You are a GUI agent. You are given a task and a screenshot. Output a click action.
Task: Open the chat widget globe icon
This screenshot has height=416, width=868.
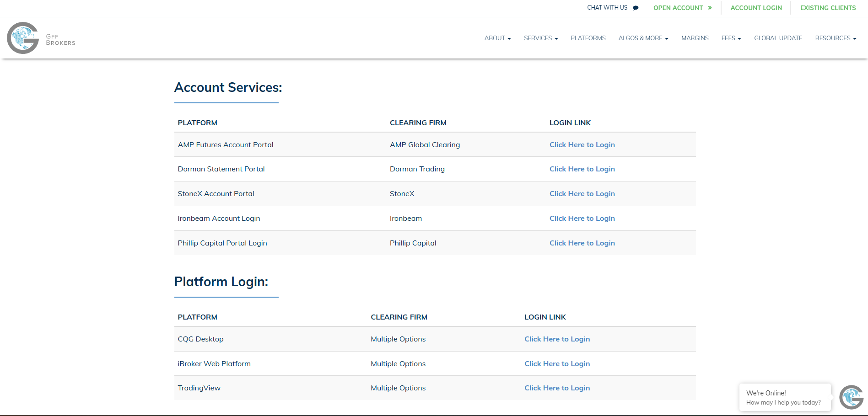[x=851, y=397]
